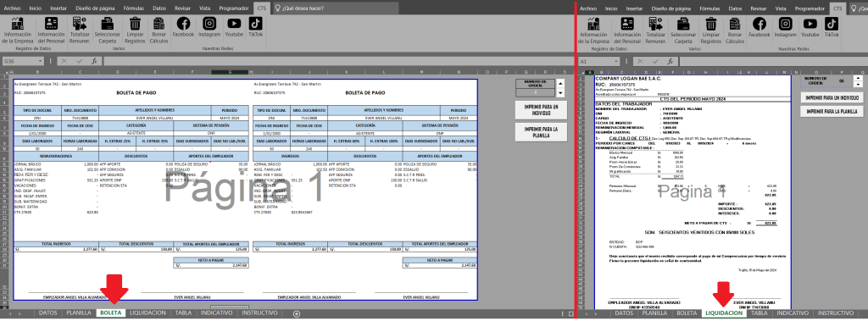Click the insert function fx icon, left window
The height and width of the screenshot is (321, 868).
point(94,61)
